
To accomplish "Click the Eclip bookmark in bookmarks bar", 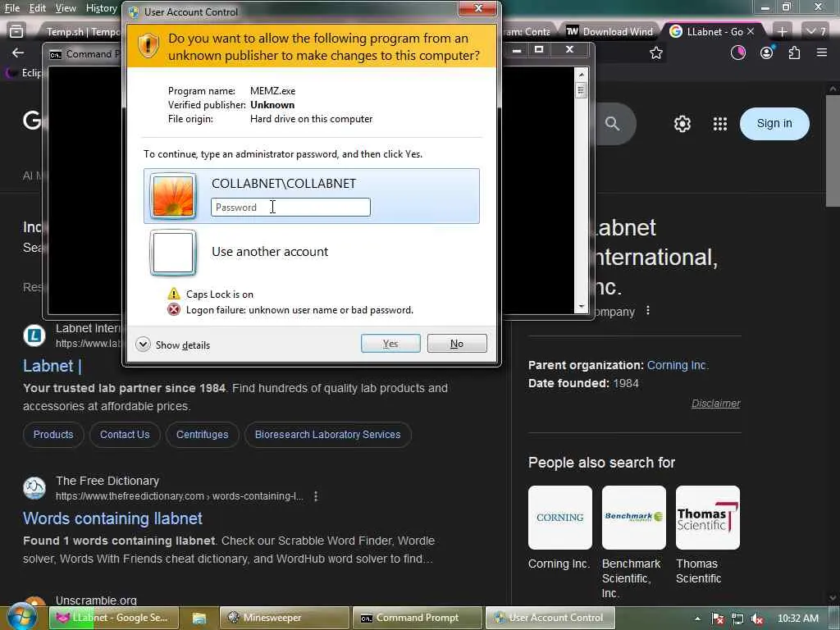I will [x=25, y=73].
